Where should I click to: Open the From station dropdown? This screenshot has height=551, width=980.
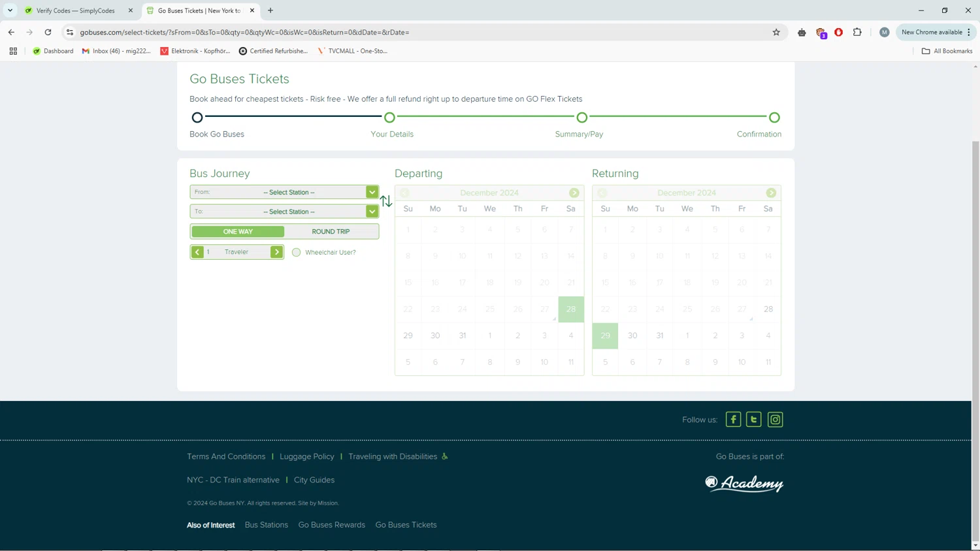(x=284, y=192)
